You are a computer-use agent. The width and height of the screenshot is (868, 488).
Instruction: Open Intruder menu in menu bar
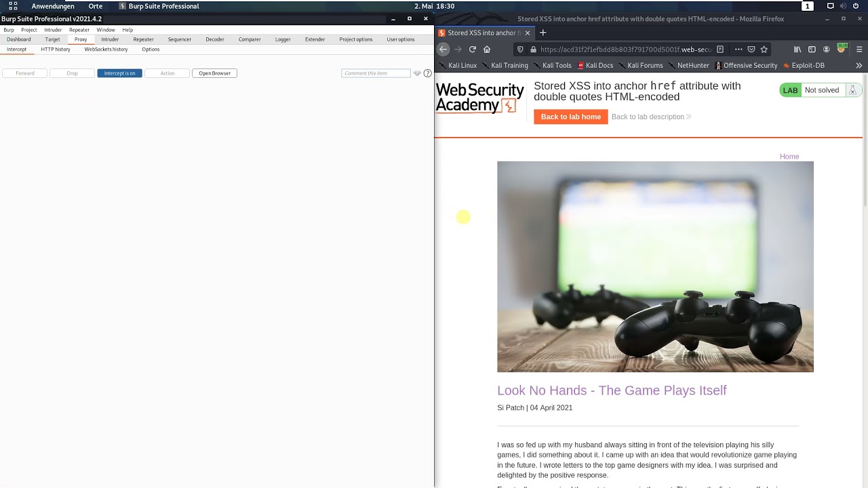[53, 30]
